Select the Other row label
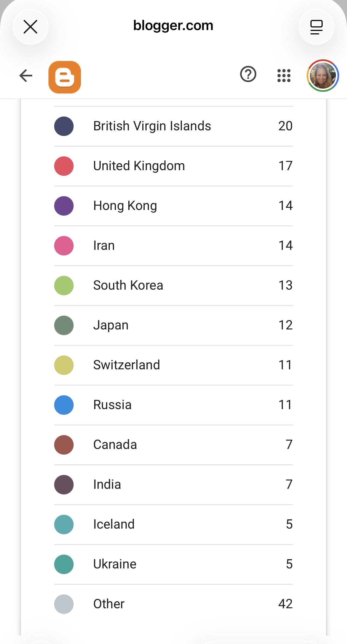The height and width of the screenshot is (644, 347). 109,604
